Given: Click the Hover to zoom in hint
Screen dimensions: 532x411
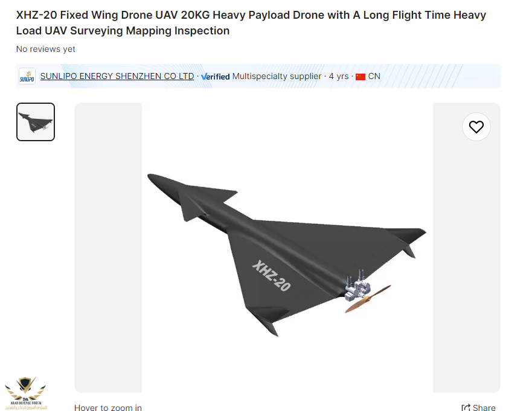Looking at the screenshot, I should coord(108,407).
